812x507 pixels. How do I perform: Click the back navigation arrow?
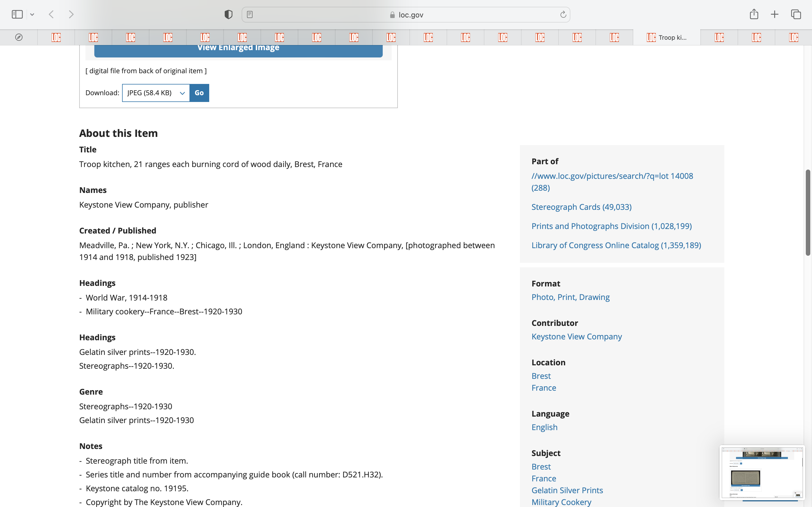click(x=51, y=14)
